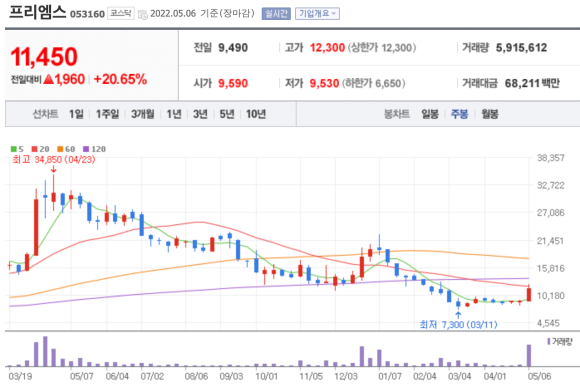Click the green 5 moving average legend
The height and width of the screenshot is (387, 580).
click(17, 149)
